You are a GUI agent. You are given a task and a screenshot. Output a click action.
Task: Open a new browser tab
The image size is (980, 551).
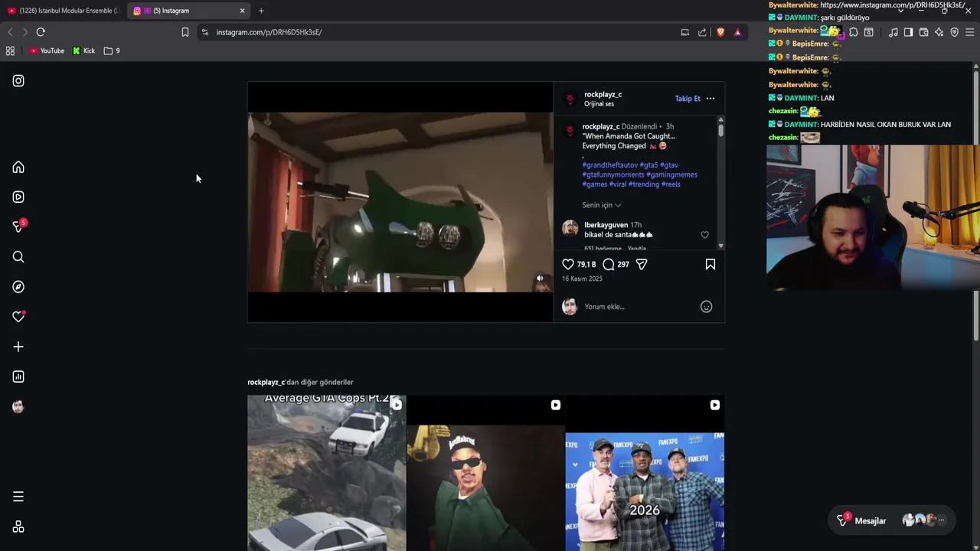[261, 11]
